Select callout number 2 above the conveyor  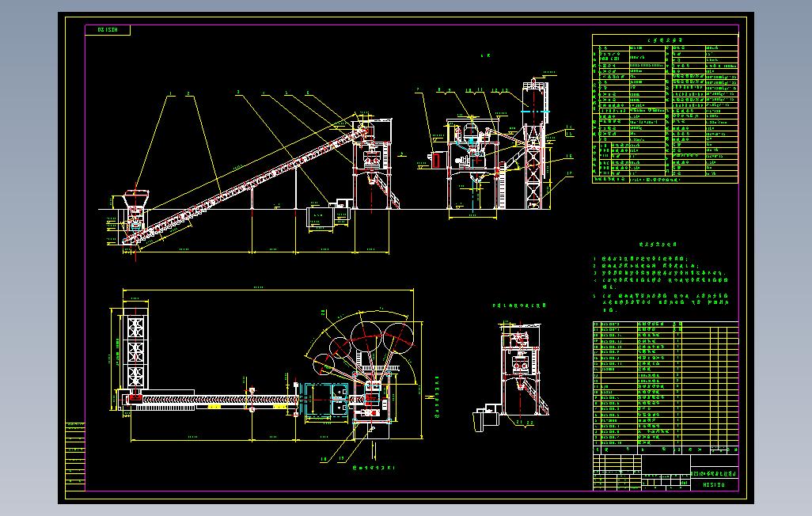188,93
